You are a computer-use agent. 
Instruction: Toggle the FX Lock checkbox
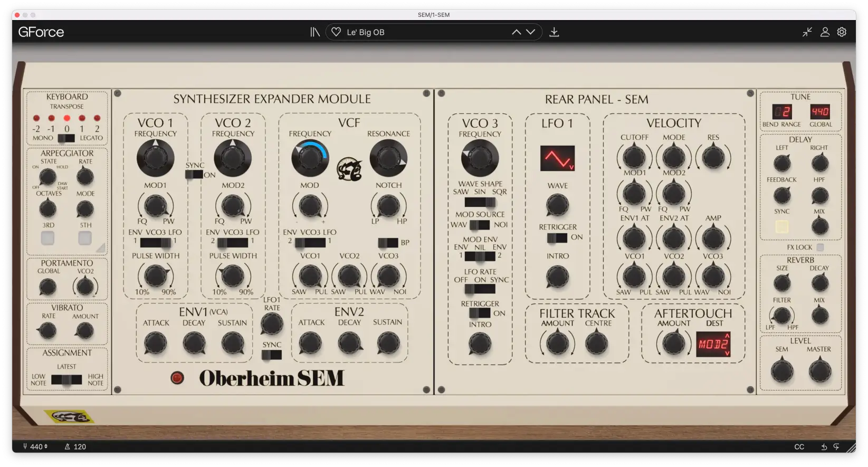point(820,247)
